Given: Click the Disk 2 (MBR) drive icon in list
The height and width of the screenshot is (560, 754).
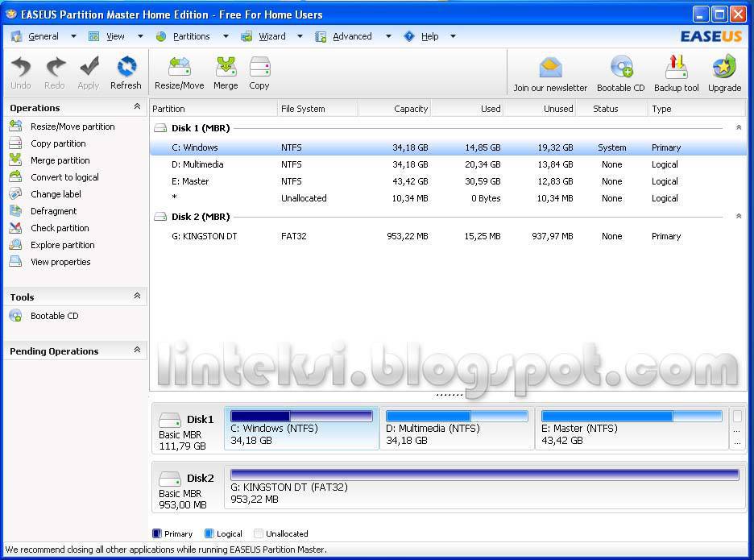Looking at the screenshot, I should click(160, 217).
